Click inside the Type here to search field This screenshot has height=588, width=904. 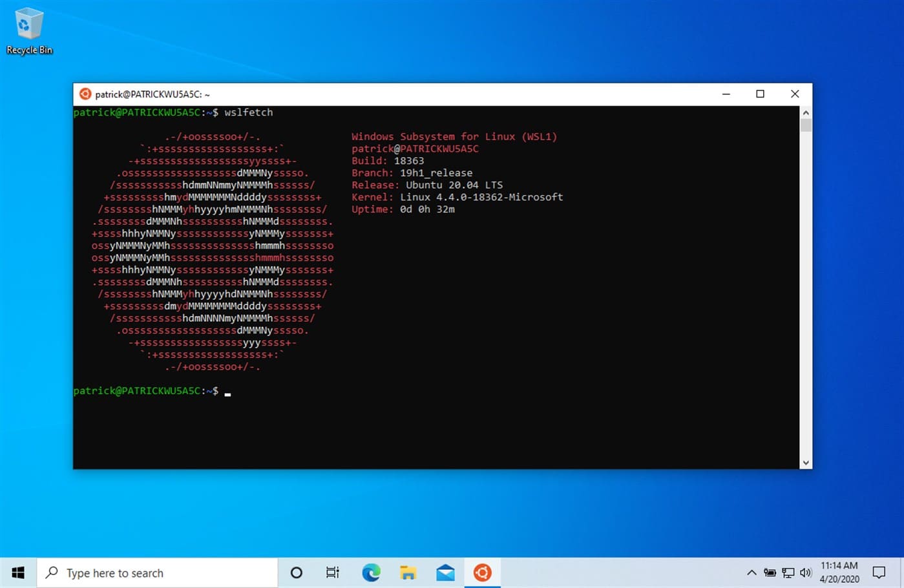(x=155, y=572)
